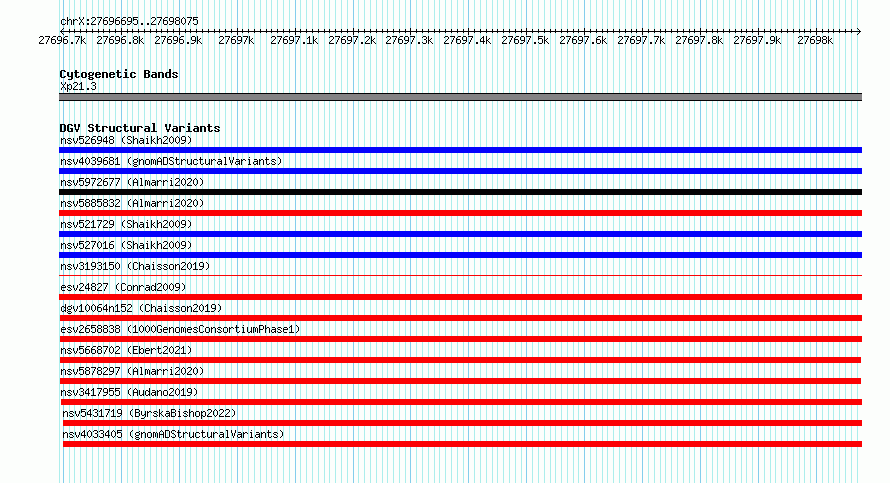The width and height of the screenshot is (890, 483).
Task: Click the chrX:27696695..27698075 coordinate label
Action: [x=129, y=22]
